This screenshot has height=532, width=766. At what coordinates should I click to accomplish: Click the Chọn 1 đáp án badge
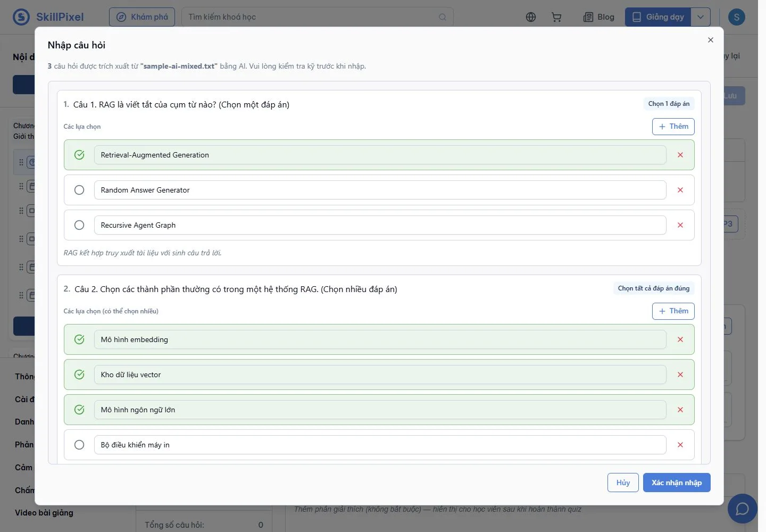click(x=669, y=104)
